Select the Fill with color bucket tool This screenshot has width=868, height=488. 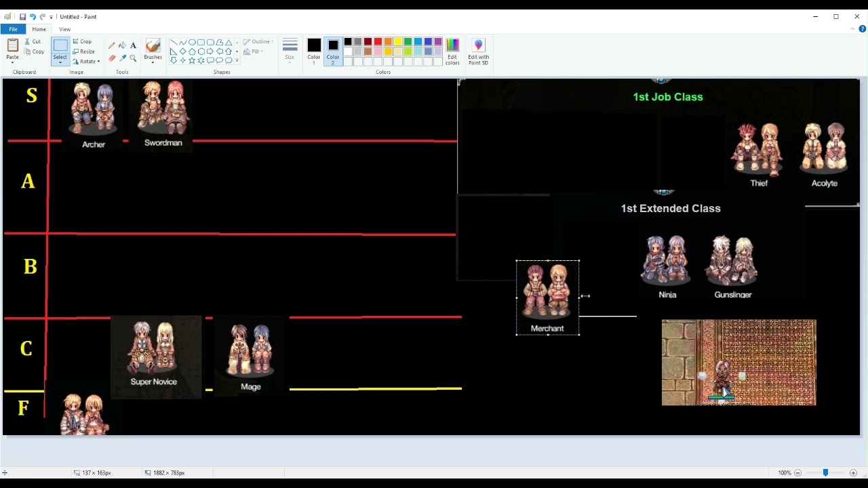(x=123, y=45)
